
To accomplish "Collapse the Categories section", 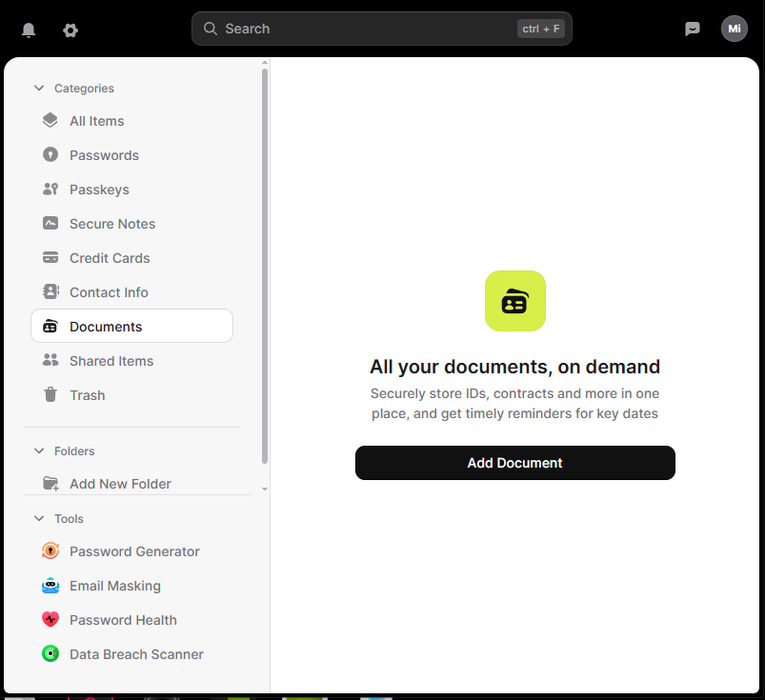I will [x=39, y=89].
